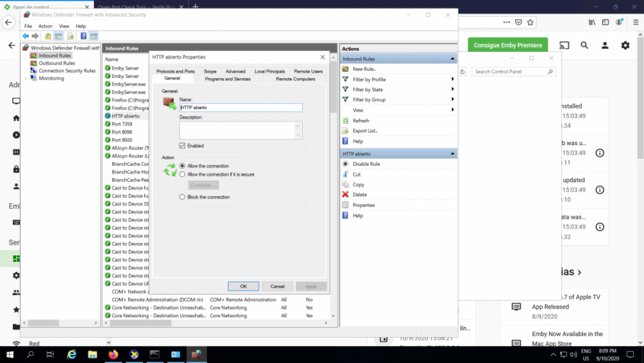
Task: Toggle the Enabled checkbox
Action: (x=183, y=146)
